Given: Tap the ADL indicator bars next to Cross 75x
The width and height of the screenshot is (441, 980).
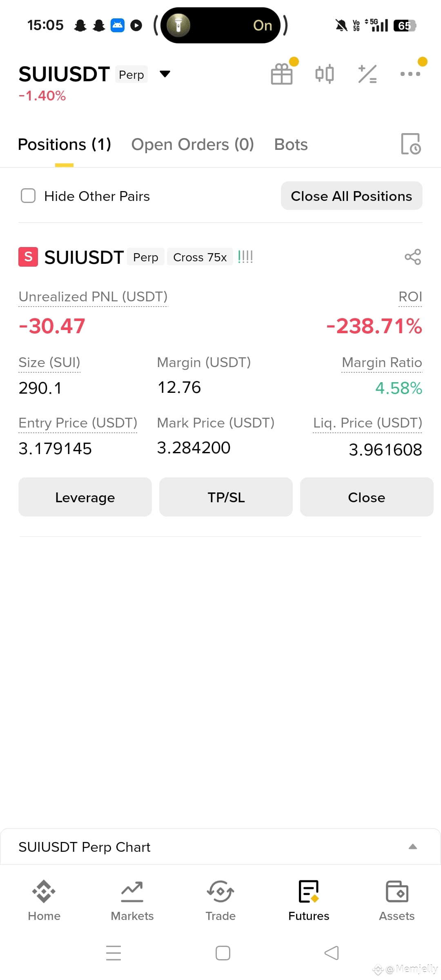Looking at the screenshot, I should click(245, 257).
